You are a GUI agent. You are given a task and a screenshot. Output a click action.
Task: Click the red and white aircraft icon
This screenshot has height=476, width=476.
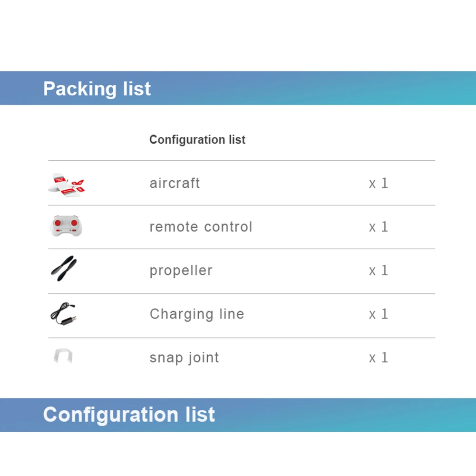coord(67,185)
